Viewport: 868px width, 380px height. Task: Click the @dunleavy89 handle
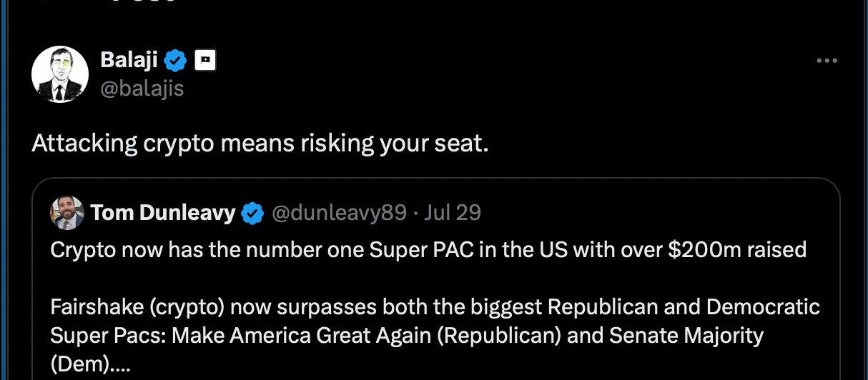tap(339, 213)
